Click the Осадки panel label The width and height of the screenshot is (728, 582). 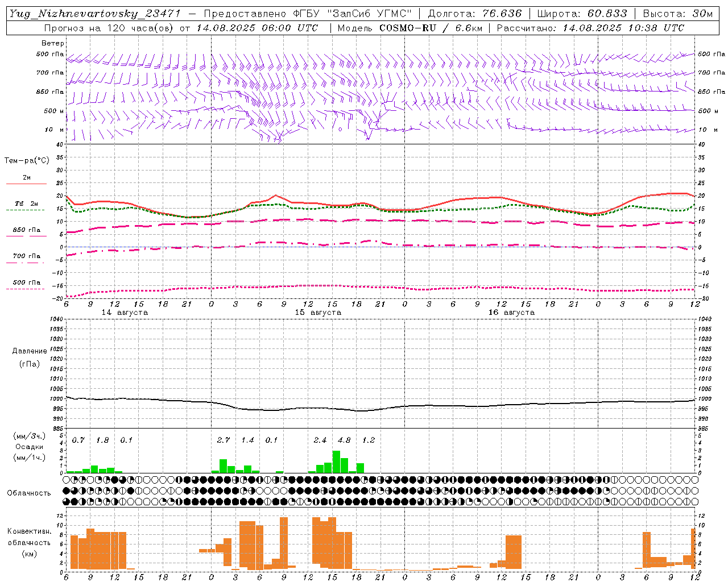[x=30, y=447]
